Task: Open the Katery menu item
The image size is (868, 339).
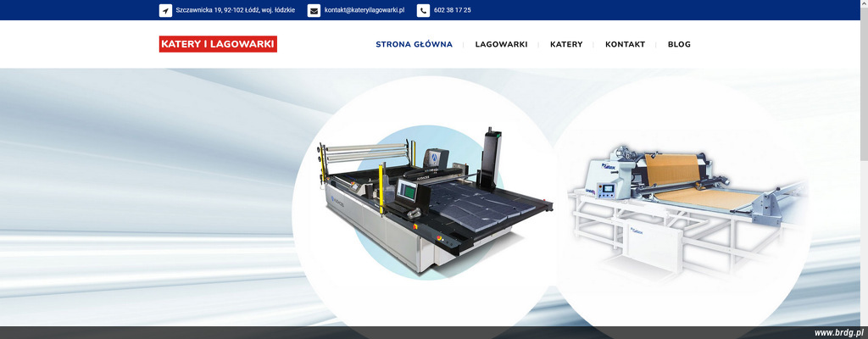Action: tap(566, 44)
